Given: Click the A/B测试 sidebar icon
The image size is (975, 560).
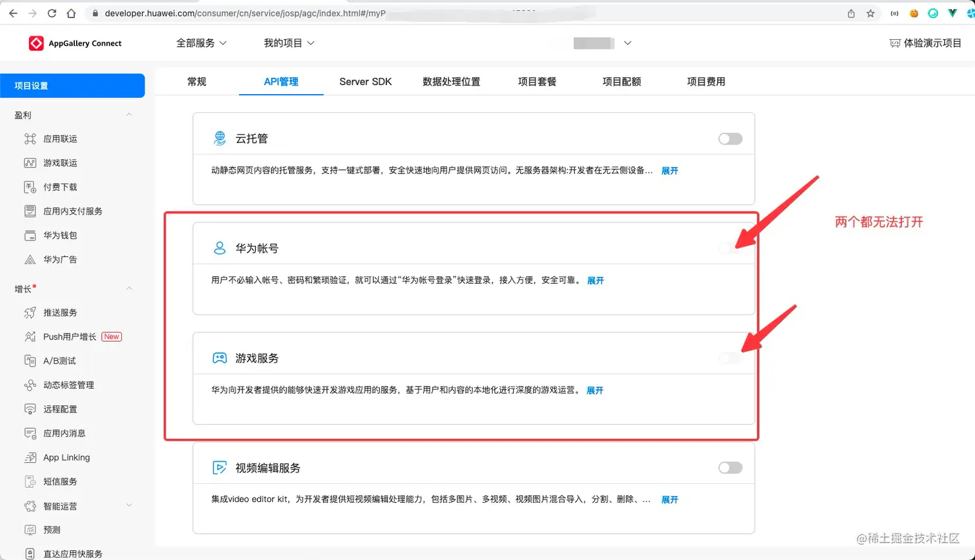Looking at the screenshot, I should click(x=30, y=361).
